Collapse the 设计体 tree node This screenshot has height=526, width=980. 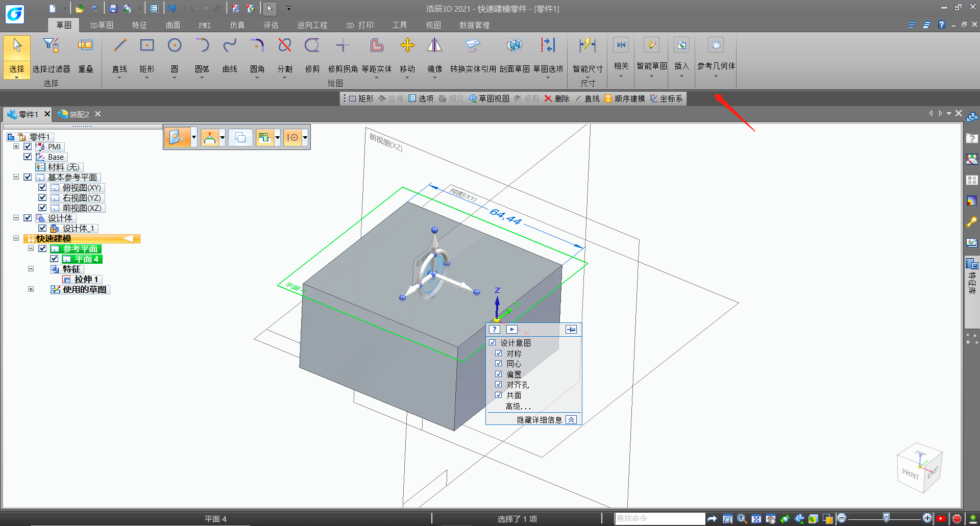point(16,218)
